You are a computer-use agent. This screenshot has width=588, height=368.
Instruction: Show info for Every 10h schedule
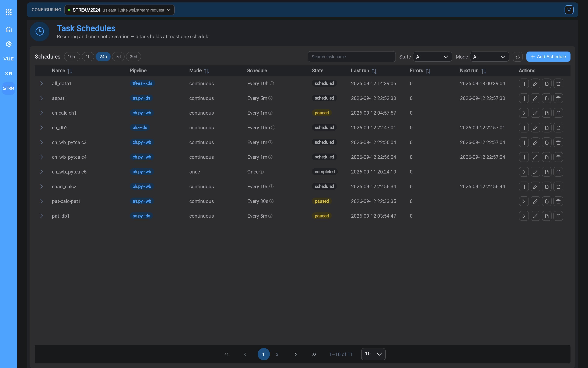tap(272, 83)
